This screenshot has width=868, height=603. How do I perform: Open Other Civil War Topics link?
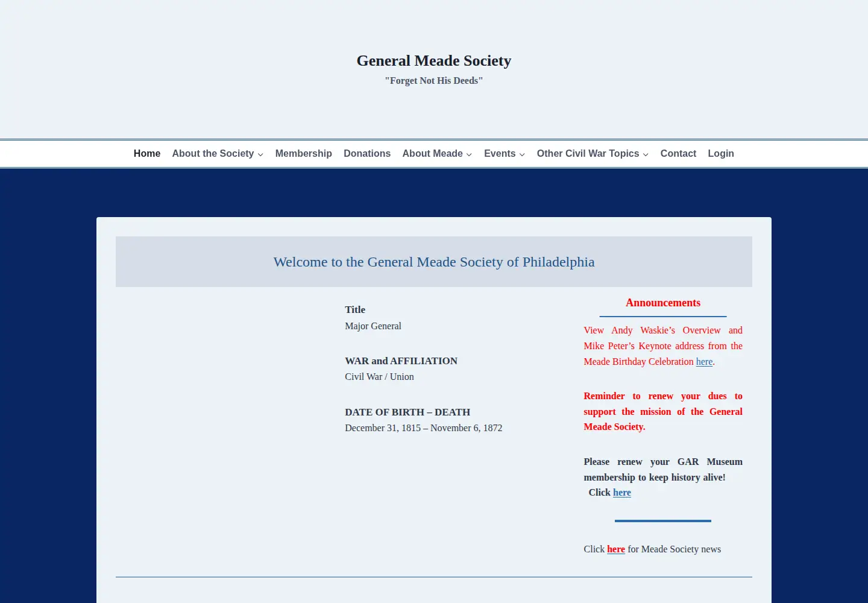(588, 154)
